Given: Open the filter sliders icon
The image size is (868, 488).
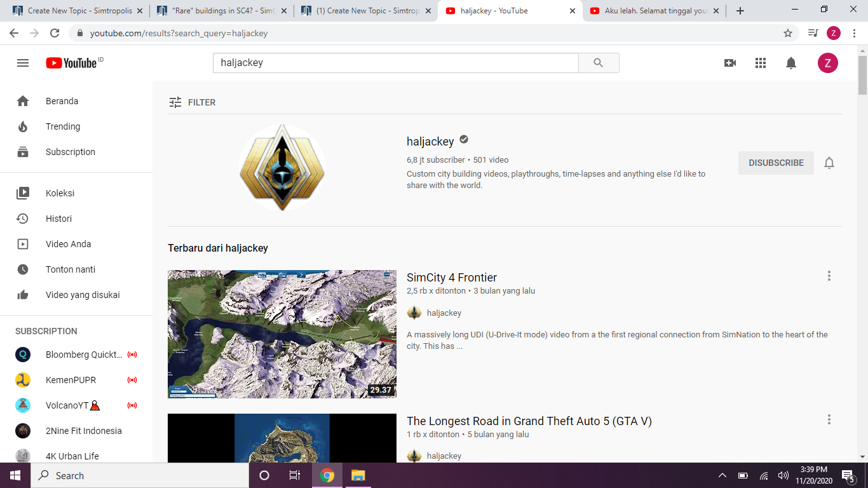Looking at the screenshot, I should pos(175,102).
